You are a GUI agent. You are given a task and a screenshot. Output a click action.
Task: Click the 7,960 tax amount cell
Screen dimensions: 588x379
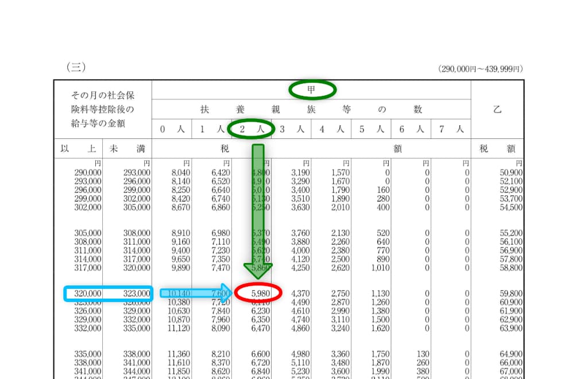[x=220, y=319]
